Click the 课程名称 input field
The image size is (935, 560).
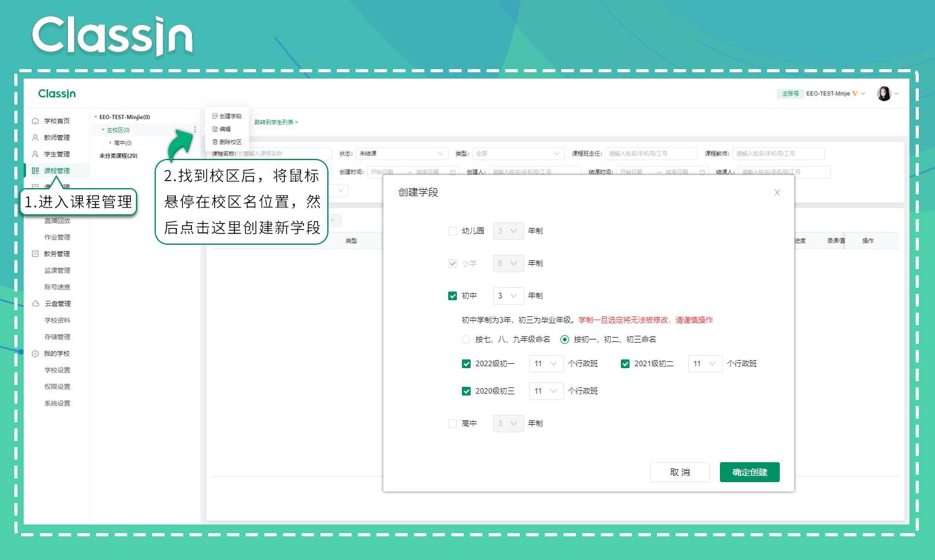point(285,153)
